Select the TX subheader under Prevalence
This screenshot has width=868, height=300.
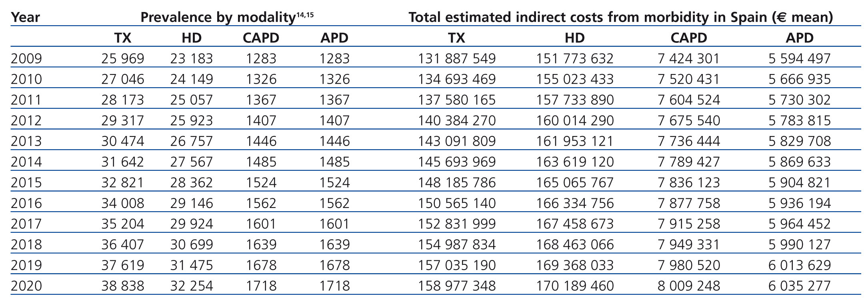point(122,38)
